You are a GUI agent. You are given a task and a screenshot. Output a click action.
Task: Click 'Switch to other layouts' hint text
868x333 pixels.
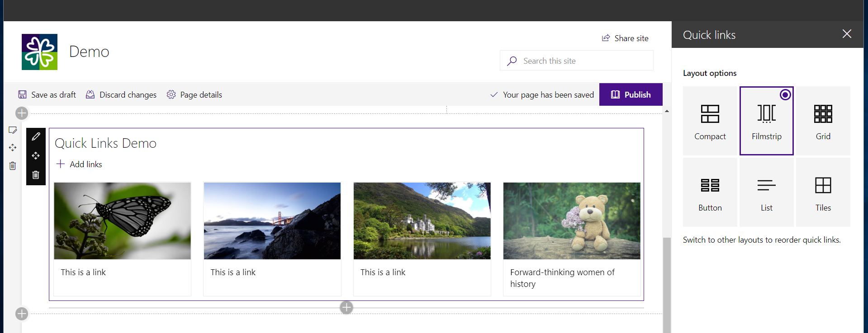point(762,240)
